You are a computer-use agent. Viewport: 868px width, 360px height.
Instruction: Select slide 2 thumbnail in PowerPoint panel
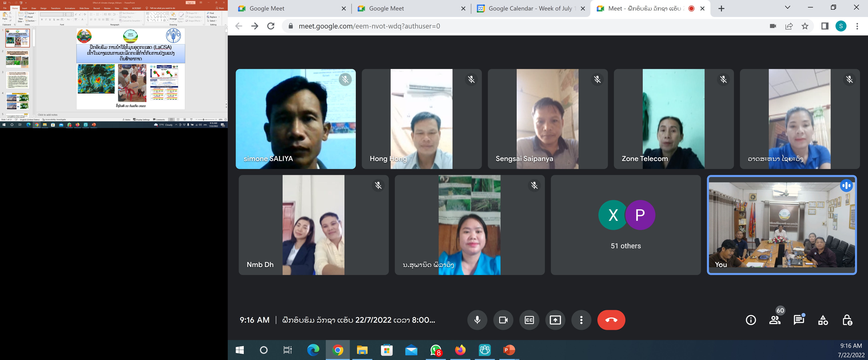[x=18, y=59]
